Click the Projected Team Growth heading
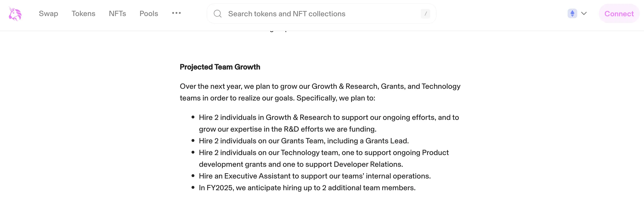Viewport: 644px width, 223px height. click(x=220, y=67)
